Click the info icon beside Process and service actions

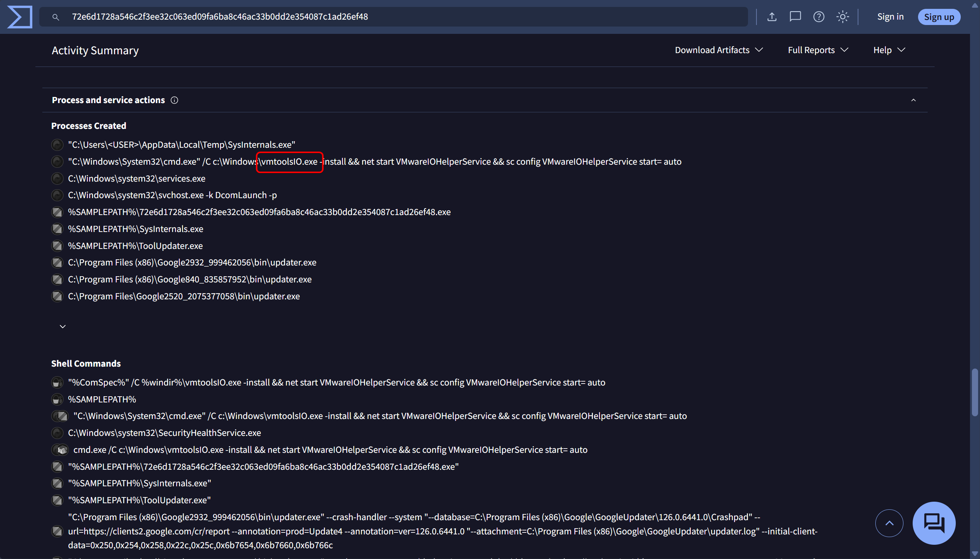click(x=174, y=100)
